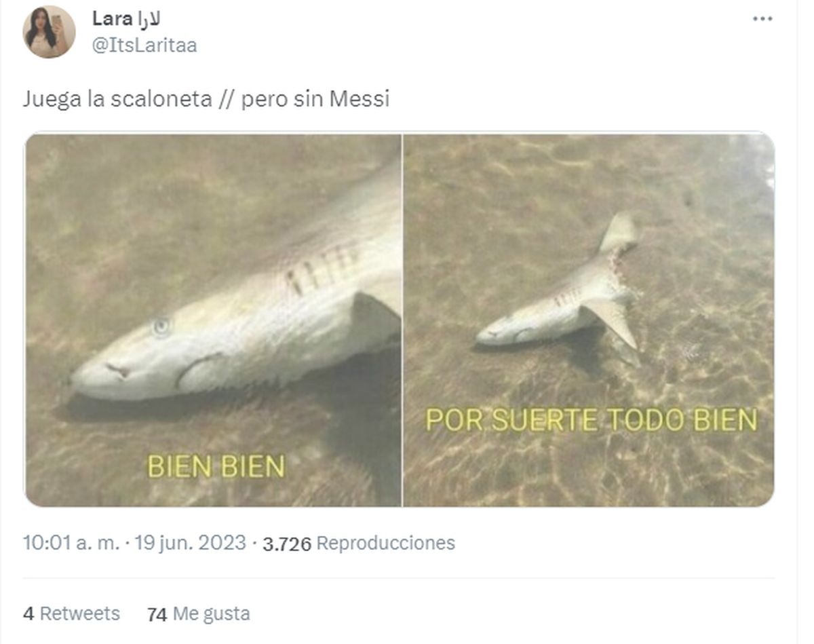This screenshot has width=814, height=644.
Task: Click the POR SUERTE TODO BIEN caption
Action: [591, 420]
